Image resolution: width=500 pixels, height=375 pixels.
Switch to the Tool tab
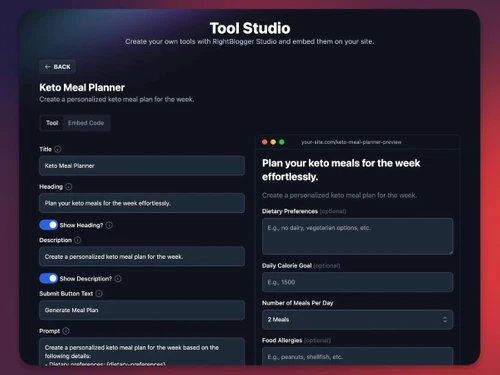(x=52, y=123)
